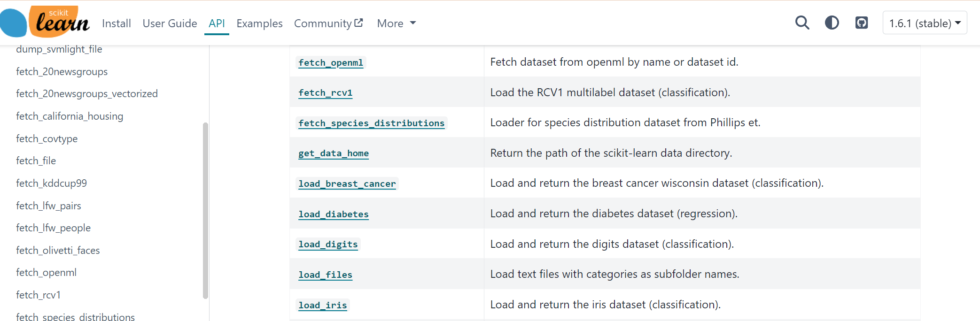Expand the More navigation dropdown
The height and width of the screenshot is (321, 980).
(396, 23)
